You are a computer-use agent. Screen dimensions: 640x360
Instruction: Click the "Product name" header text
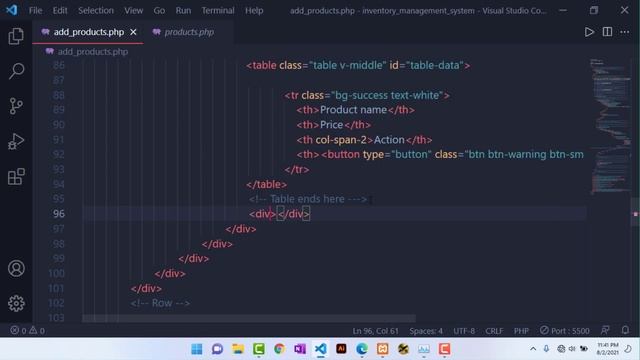coord(353,110)
